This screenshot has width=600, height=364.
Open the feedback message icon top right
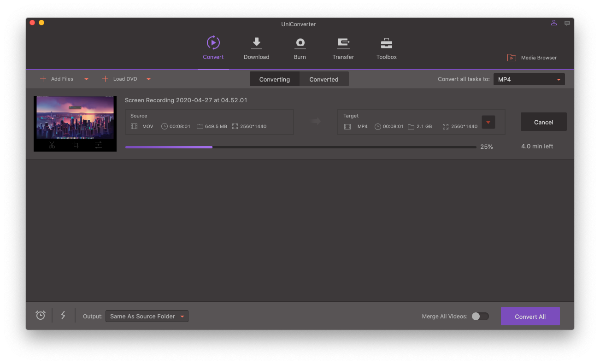pyautogui.click(x=567, y=23)
